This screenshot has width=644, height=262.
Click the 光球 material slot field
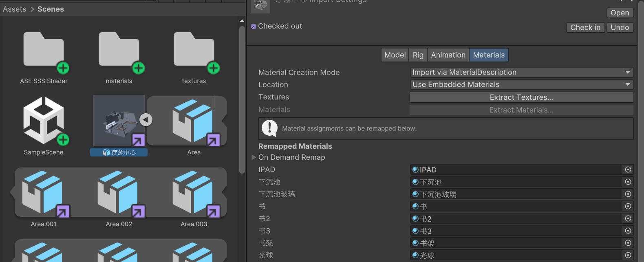(x=516, y=255)
